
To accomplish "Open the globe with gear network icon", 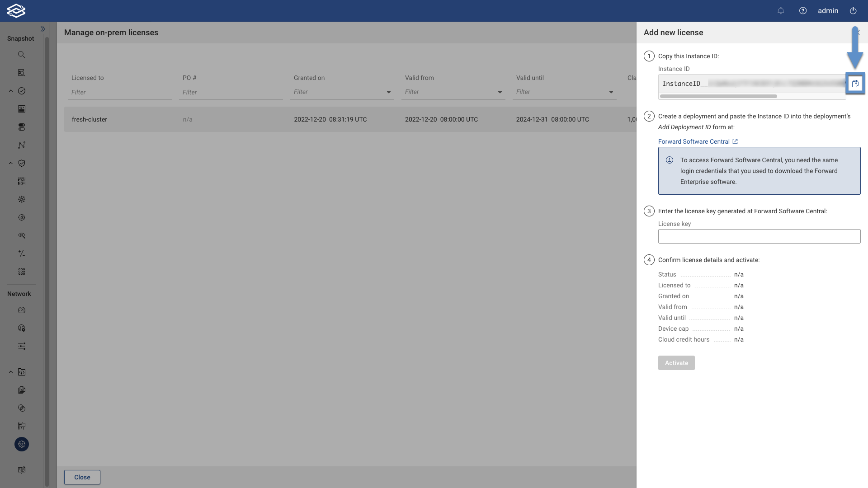I will pyautogui.click(x=21, y=328).
